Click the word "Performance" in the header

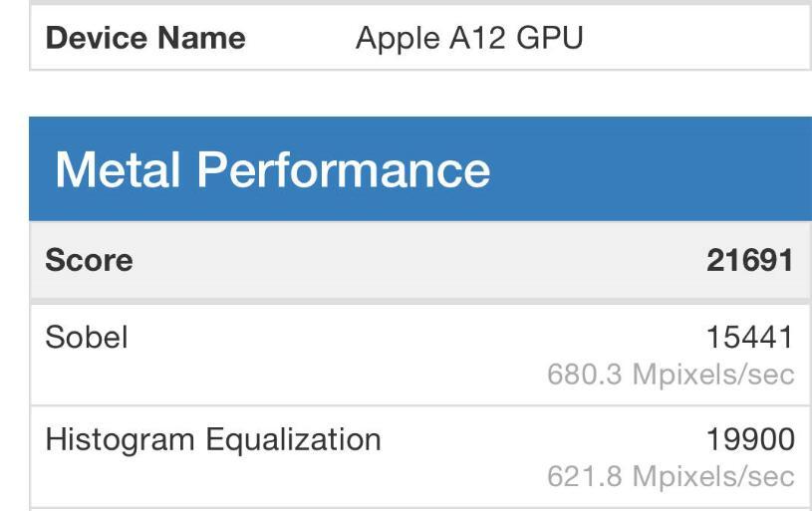tap(344, 169)
